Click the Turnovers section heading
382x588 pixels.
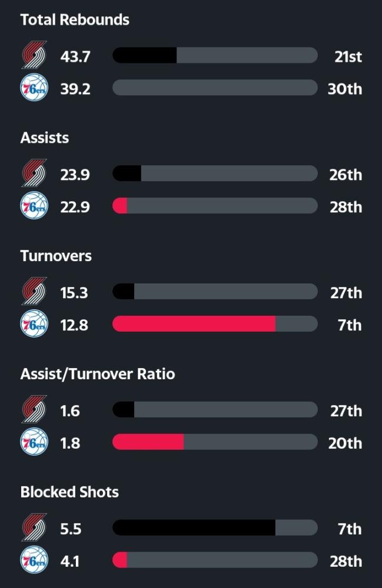coord(56,256)
